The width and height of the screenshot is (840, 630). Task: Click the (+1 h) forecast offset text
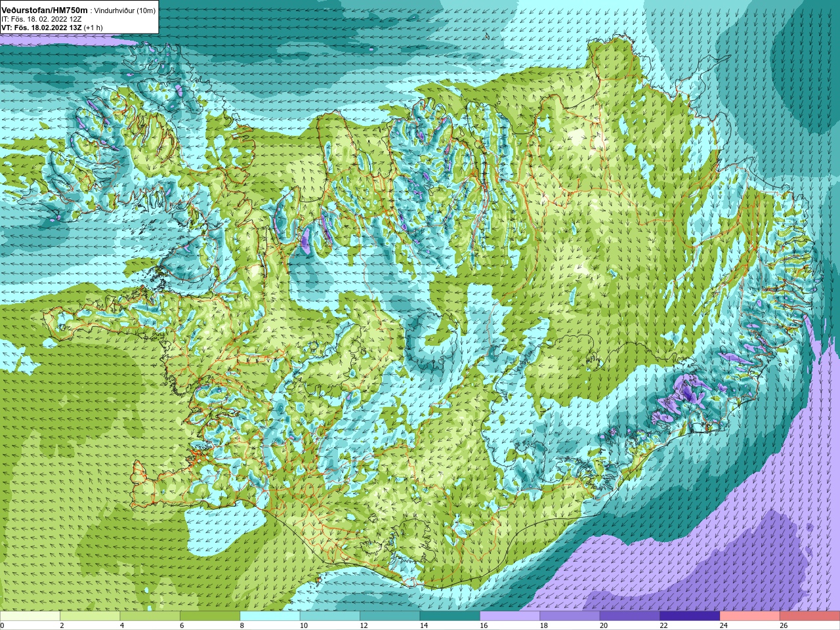tap(93, 28)
